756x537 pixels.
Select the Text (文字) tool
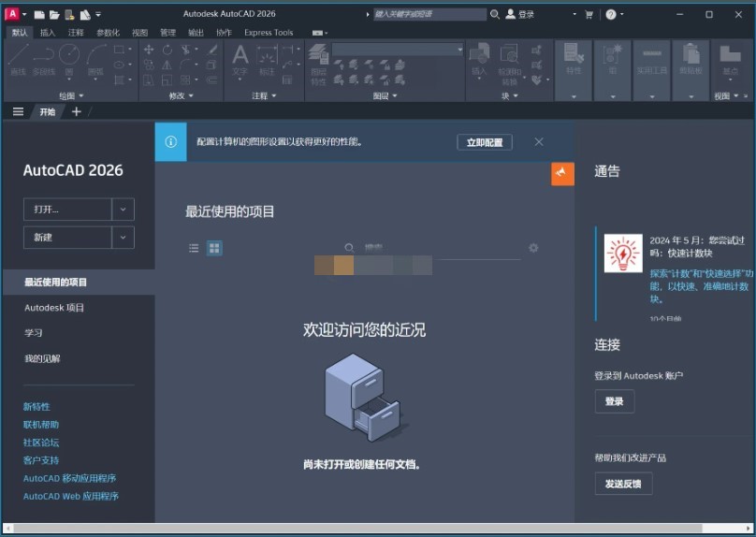click(240, 60)
